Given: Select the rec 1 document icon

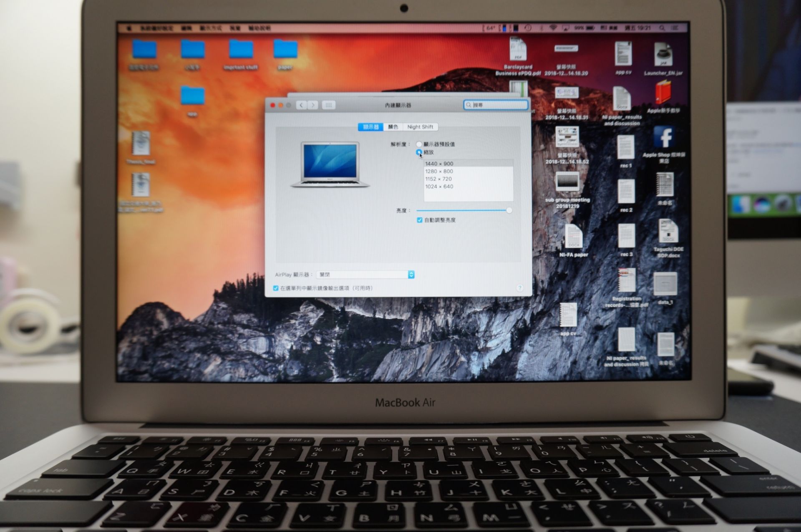Looking at the screenshot, I should pos(626,147).
